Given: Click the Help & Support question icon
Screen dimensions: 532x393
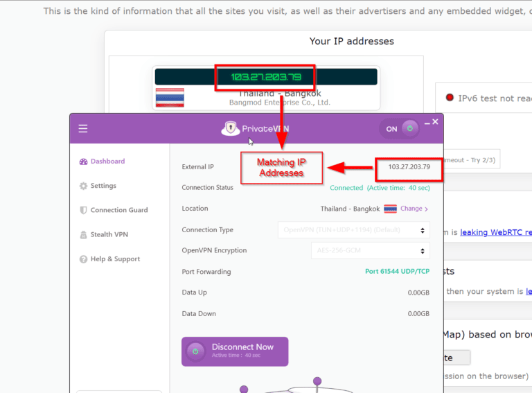Looking at the screenshot, I should click(84, 259).
